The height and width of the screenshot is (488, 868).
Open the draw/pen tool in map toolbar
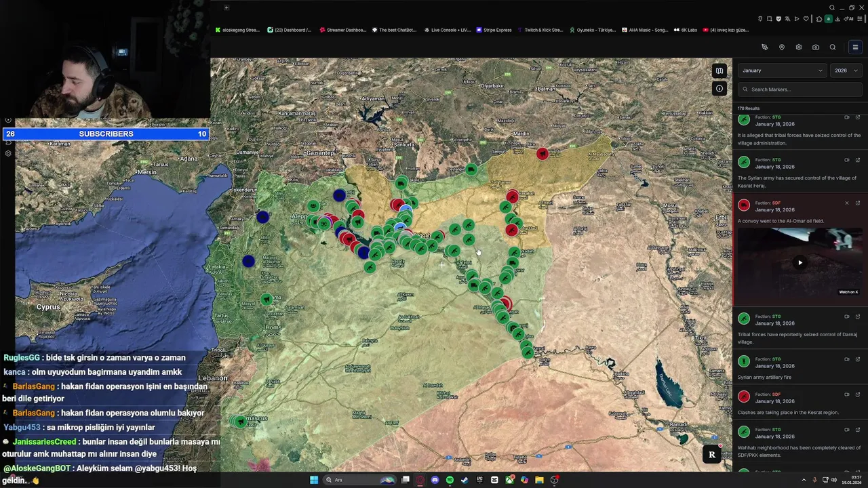pyautogui.click(x=764, y=47)
